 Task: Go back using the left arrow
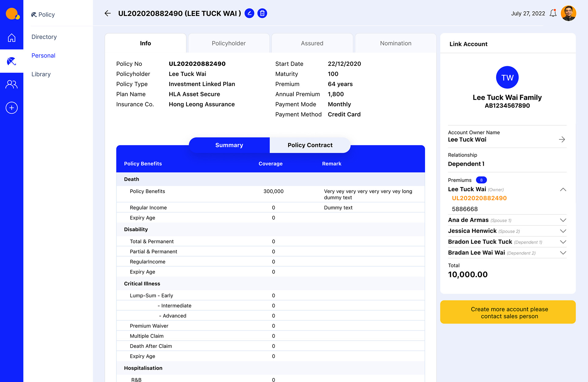point(107,13)
